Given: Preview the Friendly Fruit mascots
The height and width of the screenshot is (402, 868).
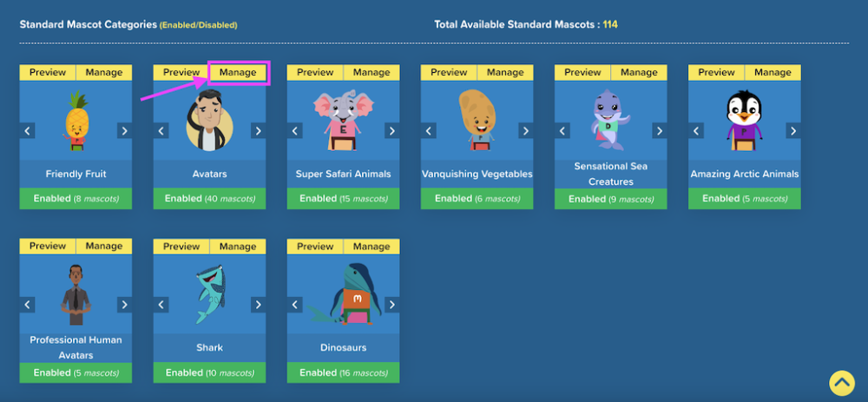Looking at the screenshot, I should (48, 73).
